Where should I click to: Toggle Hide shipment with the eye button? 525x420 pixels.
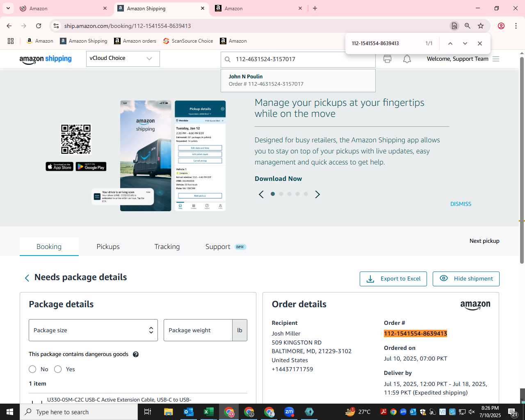click(466, 279)
